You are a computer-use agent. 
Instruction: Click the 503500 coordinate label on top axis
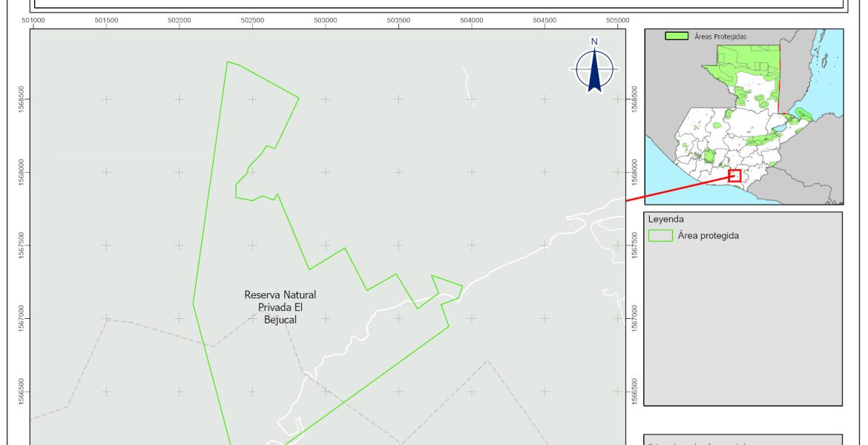(x=398, y=20)
